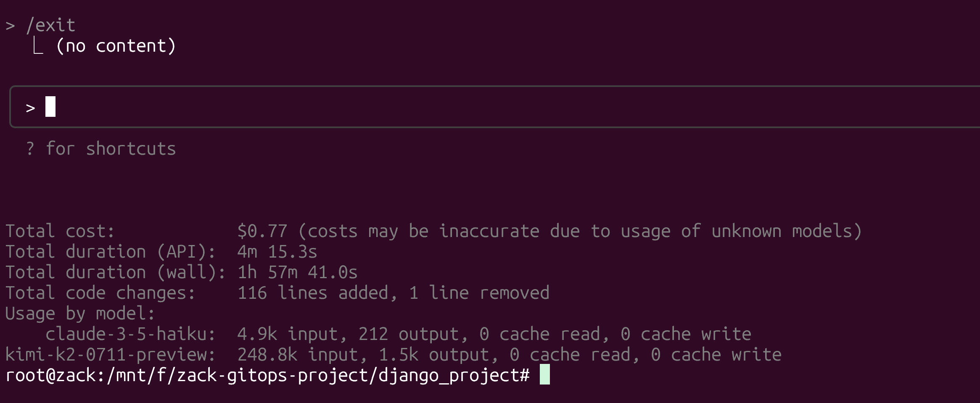Click the 'kimi-k2-0711-preview:' model name

click(110, 355)
